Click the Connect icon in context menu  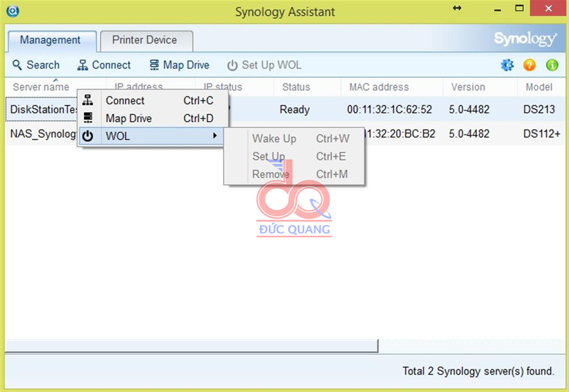(x=88, y=100)
